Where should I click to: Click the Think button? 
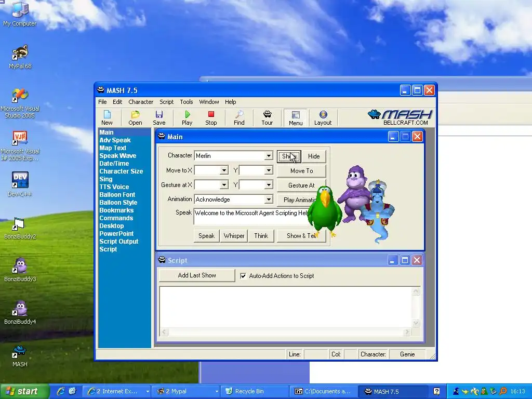click(x=261, y=236)
